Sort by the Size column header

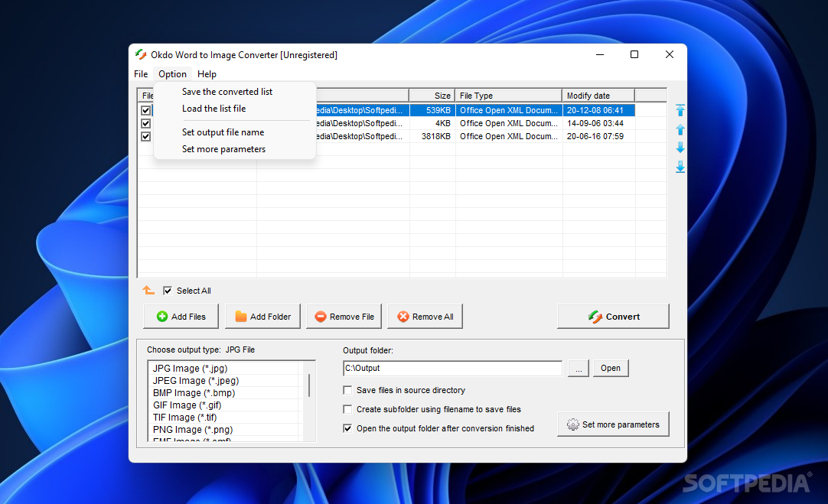pyautogui.click(x=432, y=96)
